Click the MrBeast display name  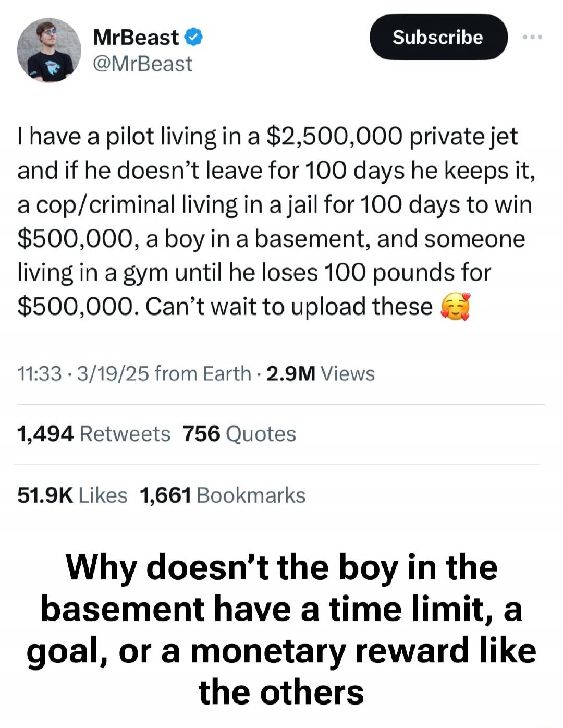(x=136, y=38)
